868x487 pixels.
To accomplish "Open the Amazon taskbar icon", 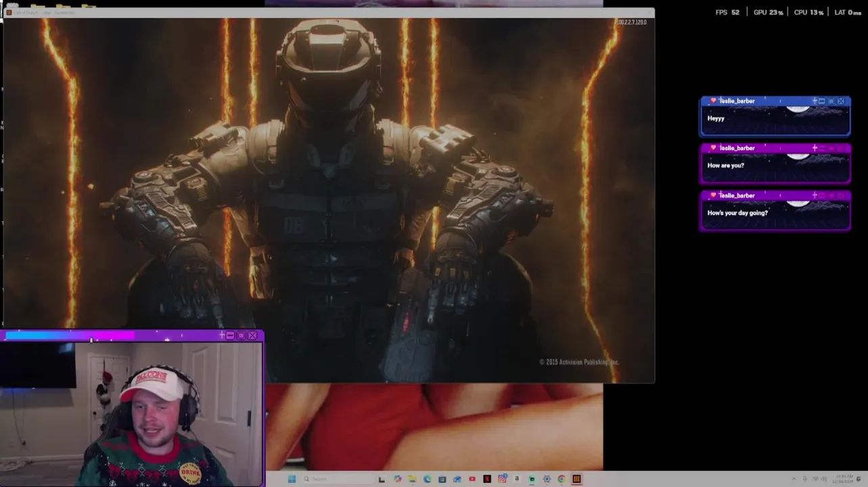I will [x=517, y=479].
